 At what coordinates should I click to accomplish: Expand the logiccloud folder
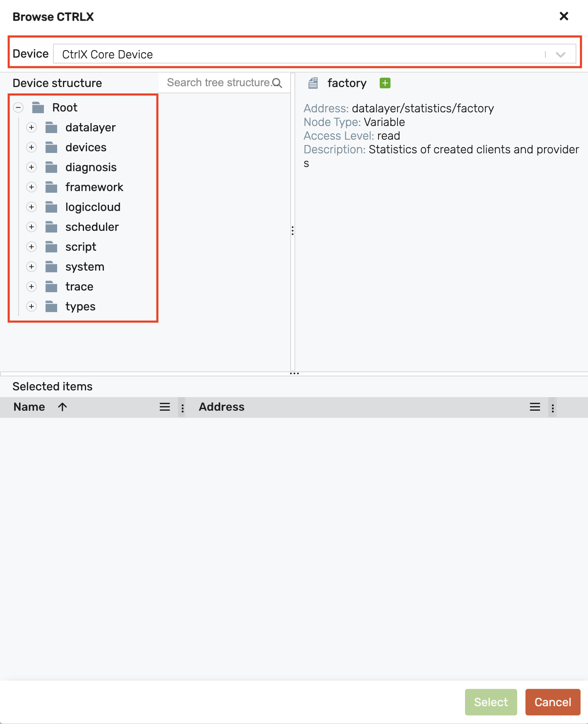click(31, 207)
